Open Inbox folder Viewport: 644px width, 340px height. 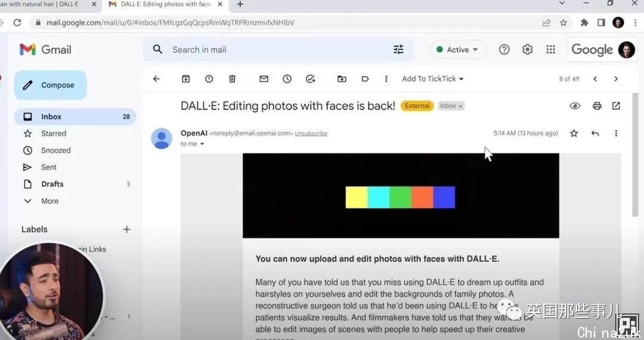(x=75, y=117)
